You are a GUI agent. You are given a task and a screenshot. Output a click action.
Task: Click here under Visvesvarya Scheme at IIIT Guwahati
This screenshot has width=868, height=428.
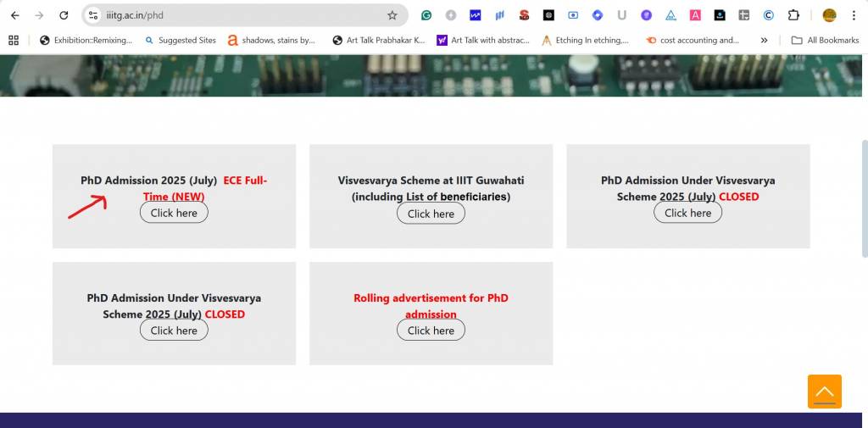(x=431, y=214)
